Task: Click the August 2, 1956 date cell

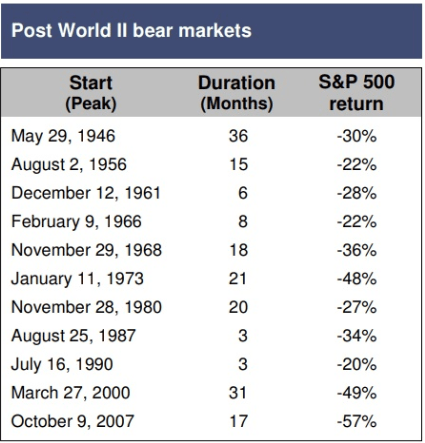Action: click(69, 165)
